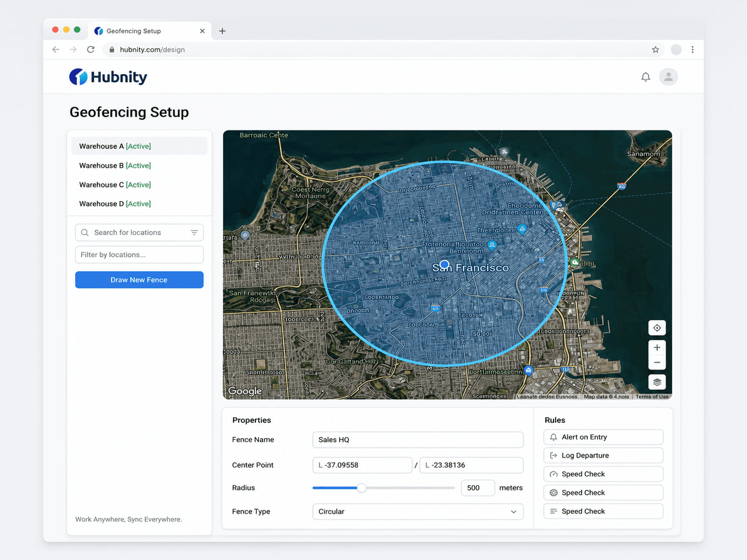Click San Francisco label on map
Screen dimensions: 747x560
[470, 268]
